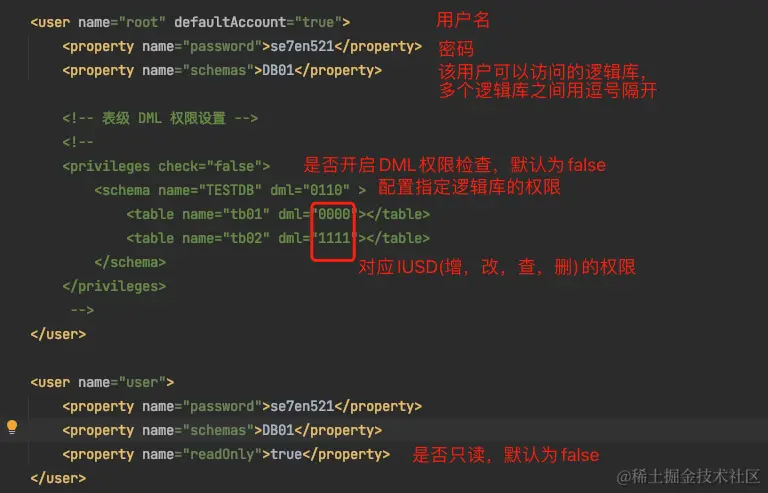The width and height of the screenshot is (768, 493).
Task: Click the privileges check "false" value
Action: click(x=234, y=166)
